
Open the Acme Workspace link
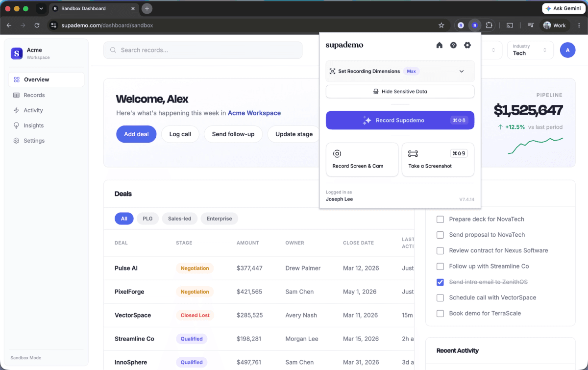coord(254,113)
